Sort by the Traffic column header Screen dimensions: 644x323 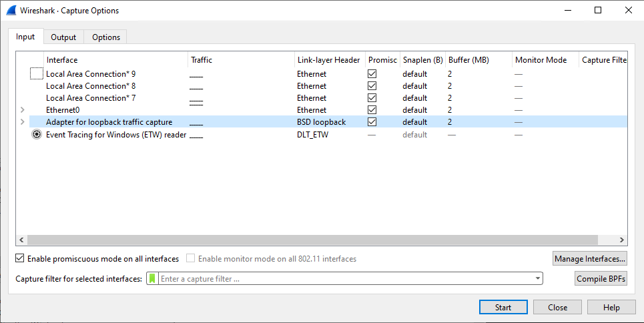pyautogui.click(x=241, y=60)
